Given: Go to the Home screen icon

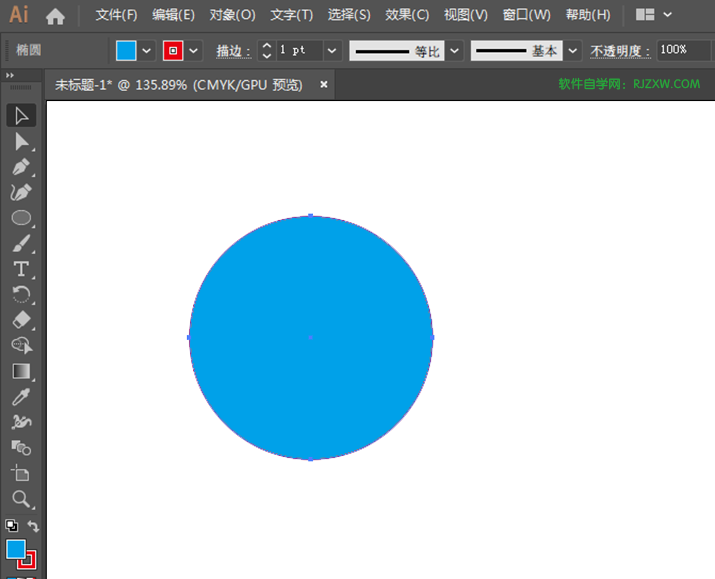Looking at the screenshot, I should coord(55,16).
